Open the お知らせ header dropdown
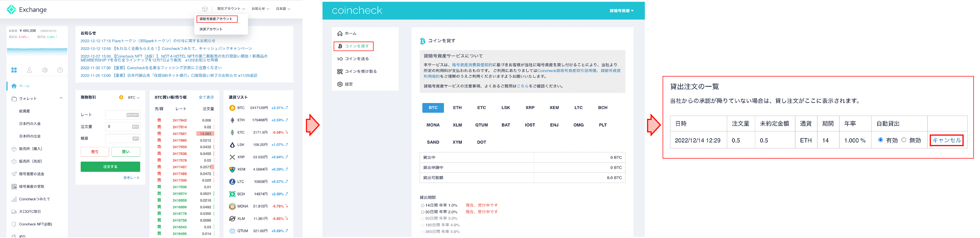980x238 pixels. point(260,9)
